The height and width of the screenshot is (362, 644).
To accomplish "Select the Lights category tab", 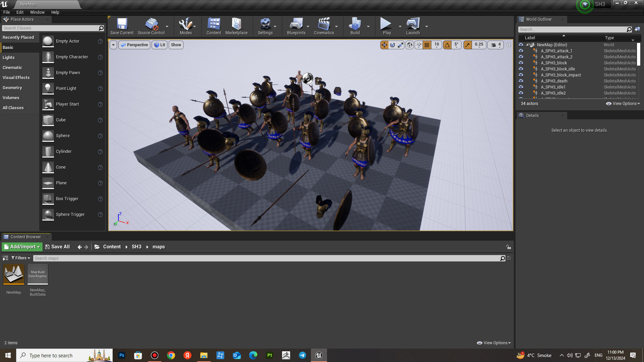I will pyautogui.click(x=9, y=57).
